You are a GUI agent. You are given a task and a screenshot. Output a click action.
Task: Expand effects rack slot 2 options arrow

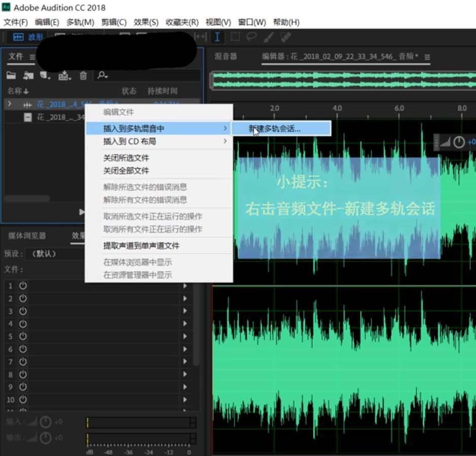[185, 298]
